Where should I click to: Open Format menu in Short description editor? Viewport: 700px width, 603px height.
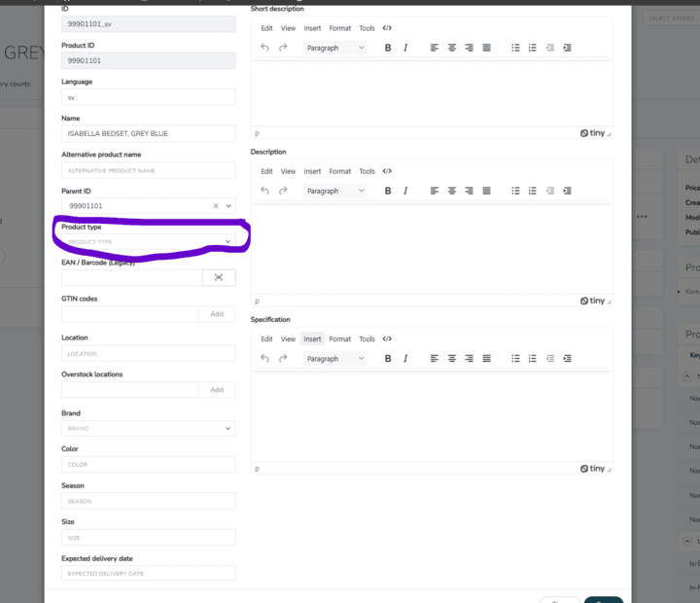point(339,28)
